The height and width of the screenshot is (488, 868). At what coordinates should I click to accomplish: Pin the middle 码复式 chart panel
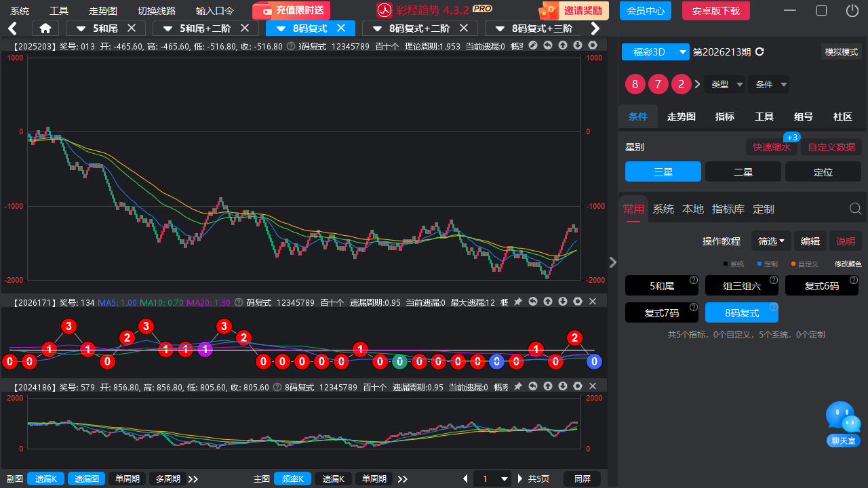(x=518, y=302)
